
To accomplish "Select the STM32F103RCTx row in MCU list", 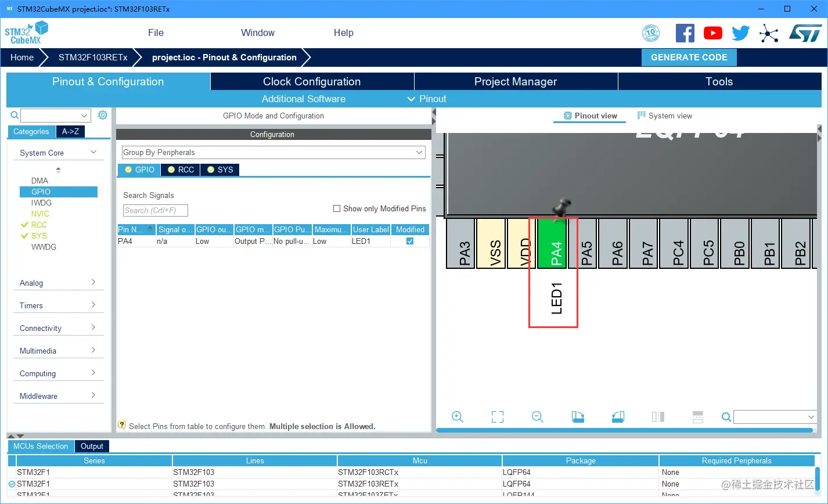I will [x=411, y=472].
